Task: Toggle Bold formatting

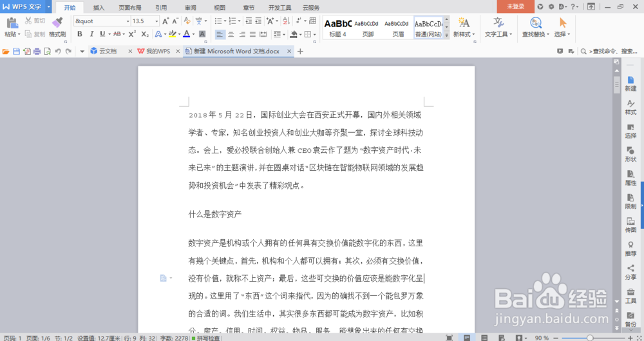Action: pyautogui.click(x=80, y=34)
